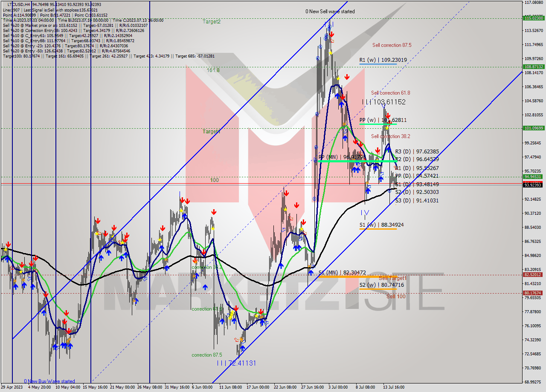Select the 'PP (w) | 101.62811' pivot label
The height and width of the screenshot is (392, 546).
[383, 120]
